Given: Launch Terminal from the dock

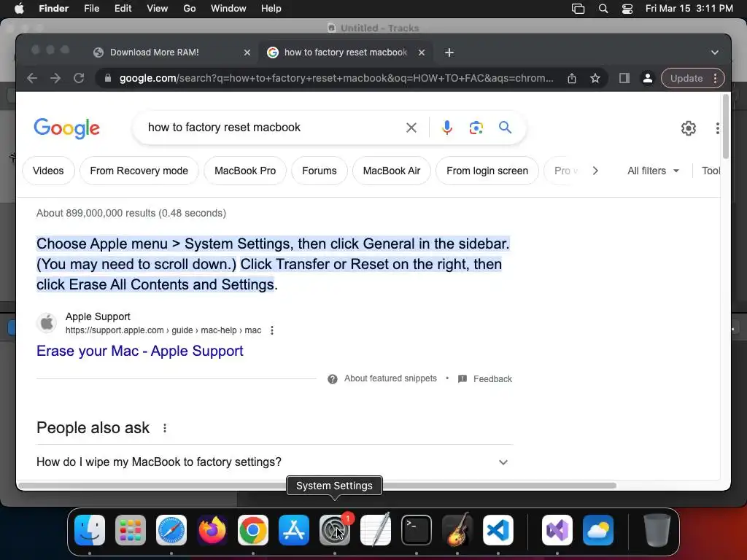Looking at the screenshot, I should pos(417,530).
